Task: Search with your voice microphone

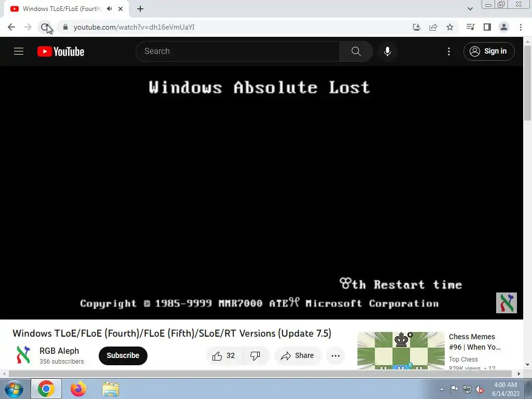Action: click(388, 51)
